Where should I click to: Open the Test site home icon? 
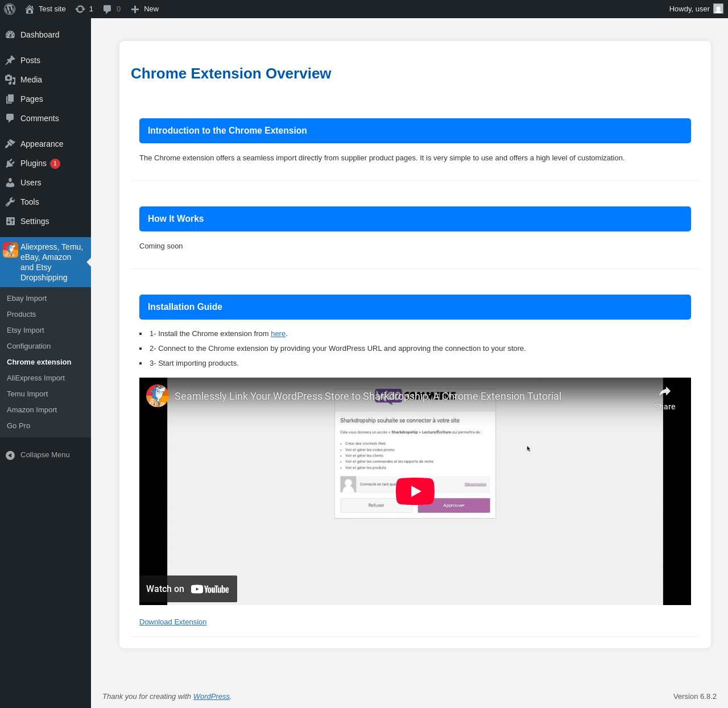(30, 9)
